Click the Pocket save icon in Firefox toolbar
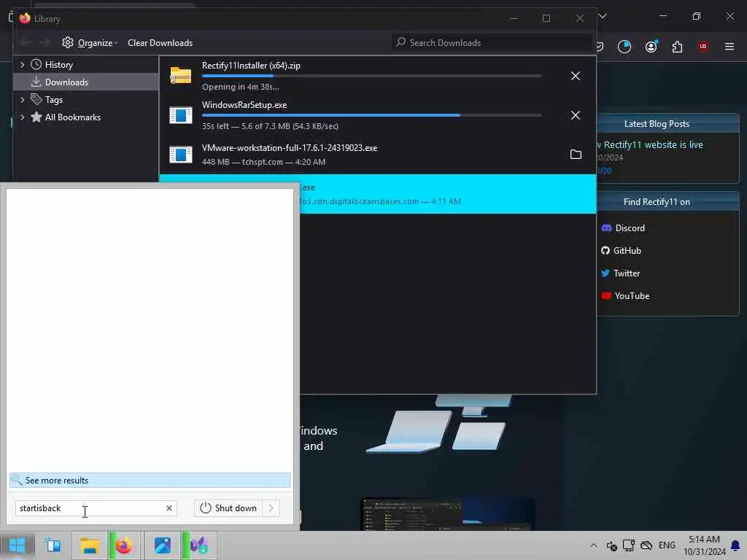 click(600, 47)
